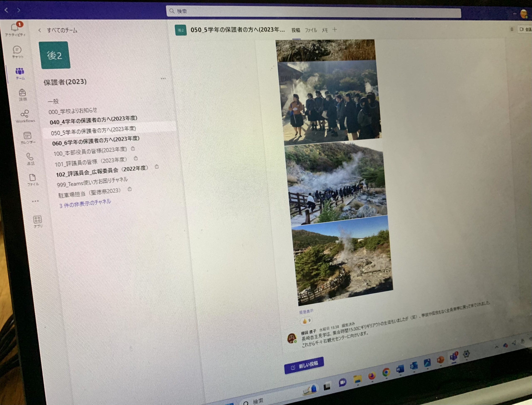This screenshot has width=532, height=405.
Task: Show more apps via sidebar ellipsis
Action: tap(35, 201)
